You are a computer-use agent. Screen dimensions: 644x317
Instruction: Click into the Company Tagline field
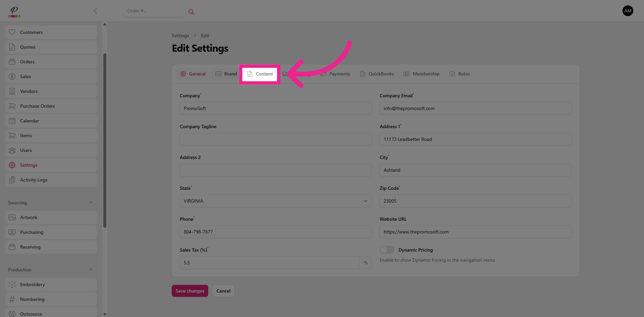point(275,139)
